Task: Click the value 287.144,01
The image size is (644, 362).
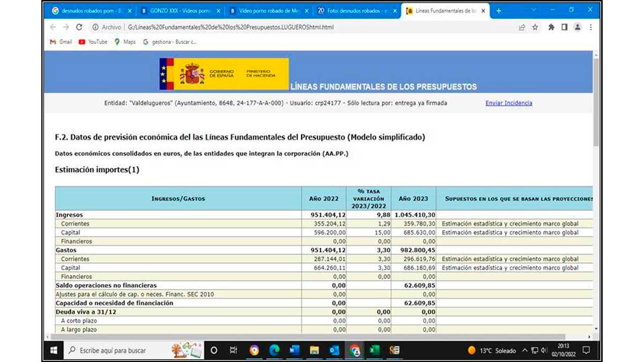Action: point(330,259)
